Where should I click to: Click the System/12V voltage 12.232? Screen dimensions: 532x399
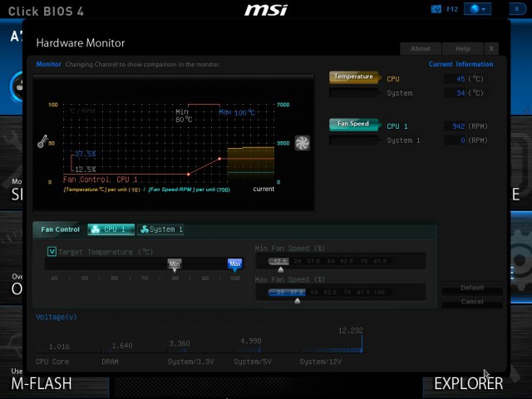tap(351, 330)
